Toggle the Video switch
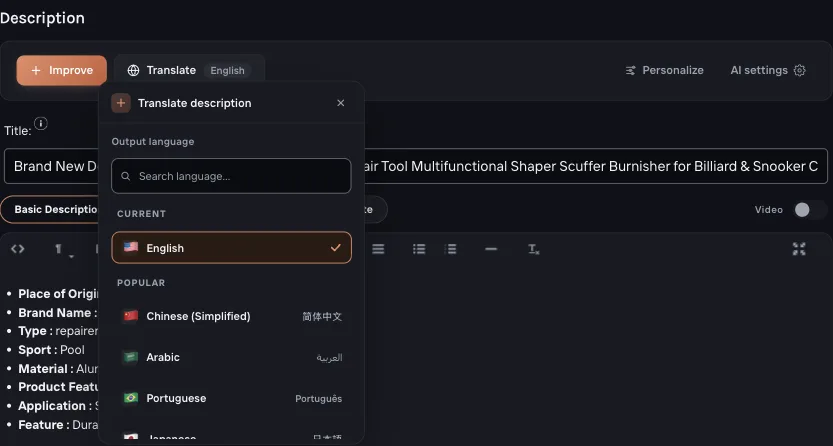 tap(809, 210)
